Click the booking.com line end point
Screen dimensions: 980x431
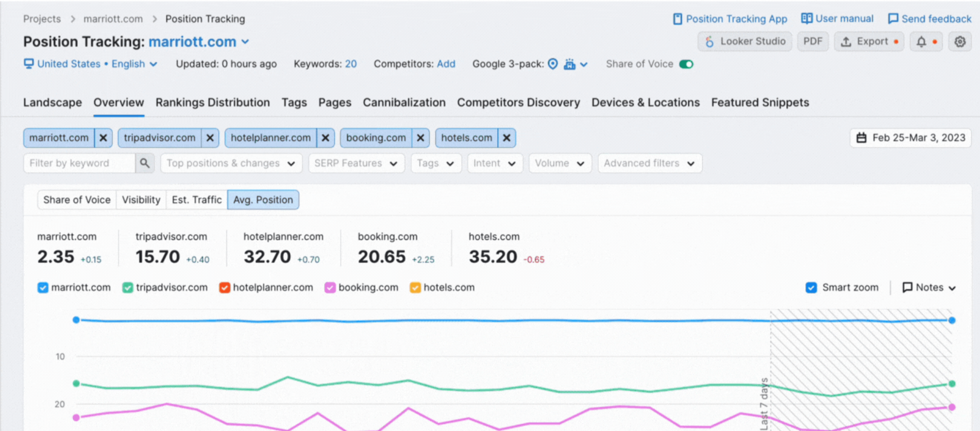952,407
